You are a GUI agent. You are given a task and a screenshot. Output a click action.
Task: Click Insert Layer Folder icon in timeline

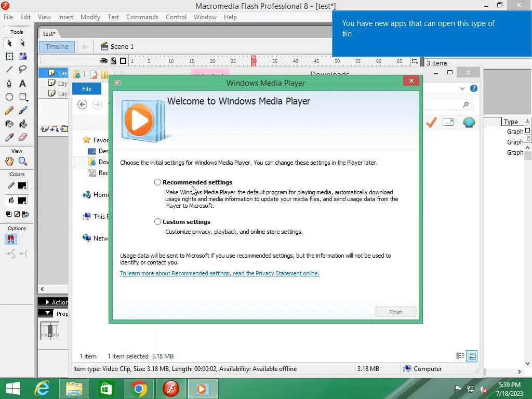pos(64,129)
